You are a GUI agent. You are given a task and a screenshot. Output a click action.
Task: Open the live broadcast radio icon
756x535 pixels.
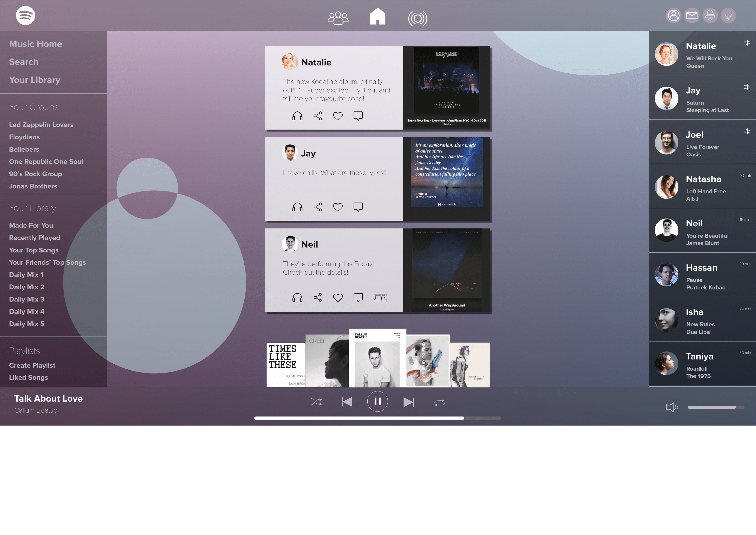pos(418,18)
